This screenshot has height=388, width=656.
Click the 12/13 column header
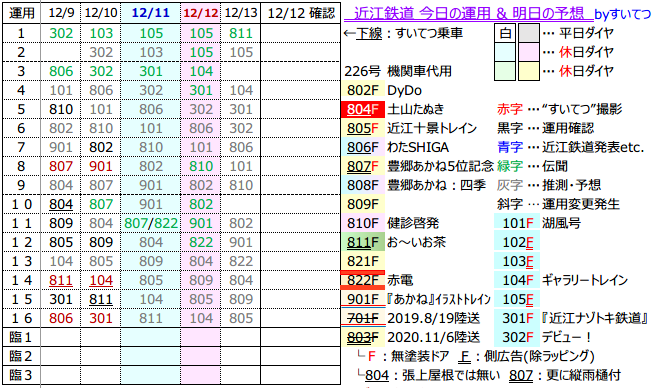pyautogui.click(x=241, y=13)
